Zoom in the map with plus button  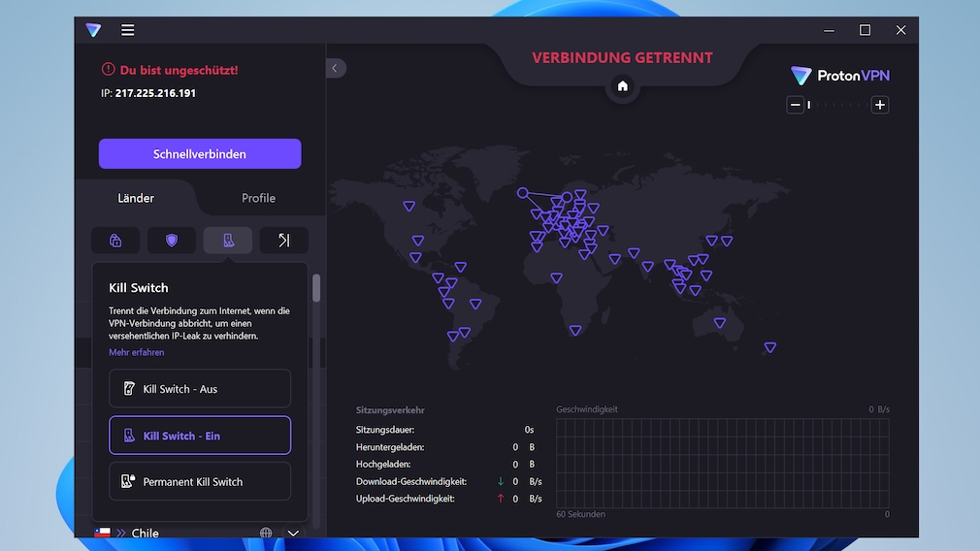[880, 105]
